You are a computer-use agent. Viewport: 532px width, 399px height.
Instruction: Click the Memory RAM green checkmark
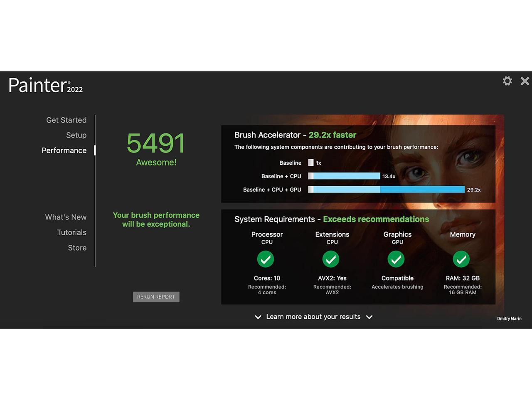[x=461, y=259]
